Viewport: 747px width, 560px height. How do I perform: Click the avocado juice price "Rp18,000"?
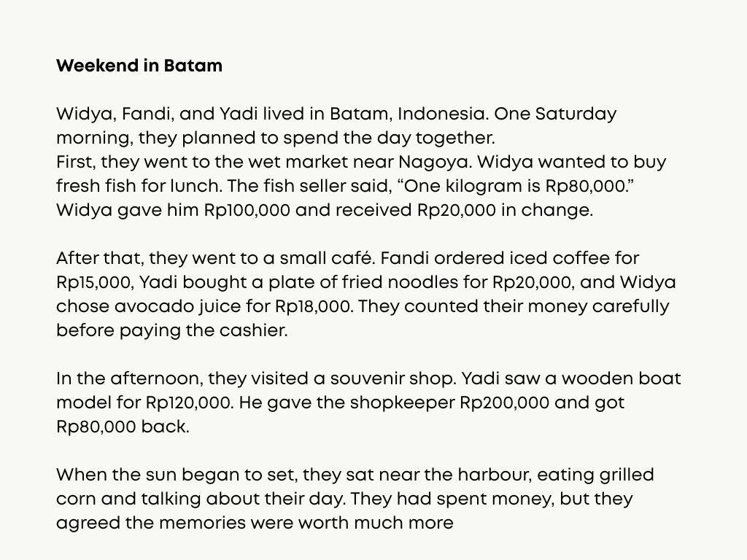tap(314, 306)
